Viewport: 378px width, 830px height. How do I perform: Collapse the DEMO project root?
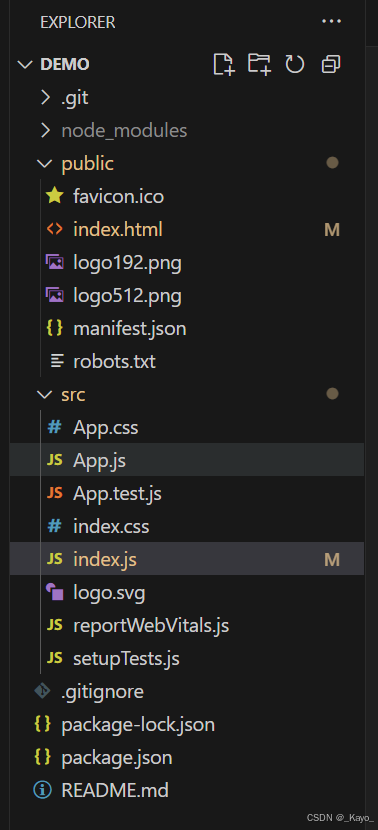click(25, 65)
